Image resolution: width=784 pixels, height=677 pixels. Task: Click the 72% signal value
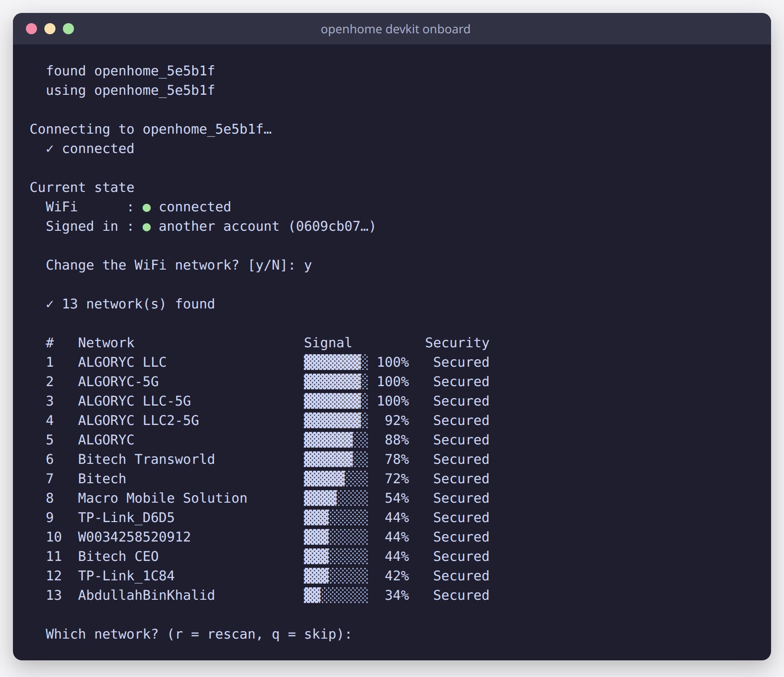[397, 479]
